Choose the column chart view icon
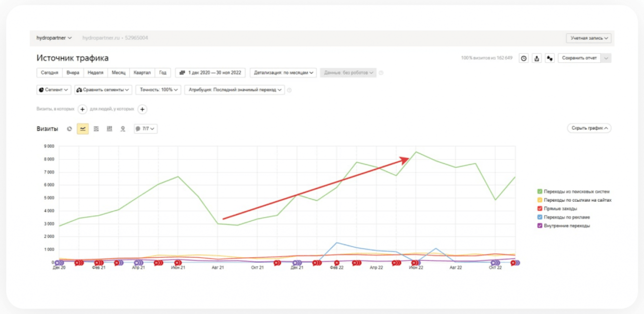Image resolution: width=644 pixels, height=314 pixels. [x=110, y=129]
